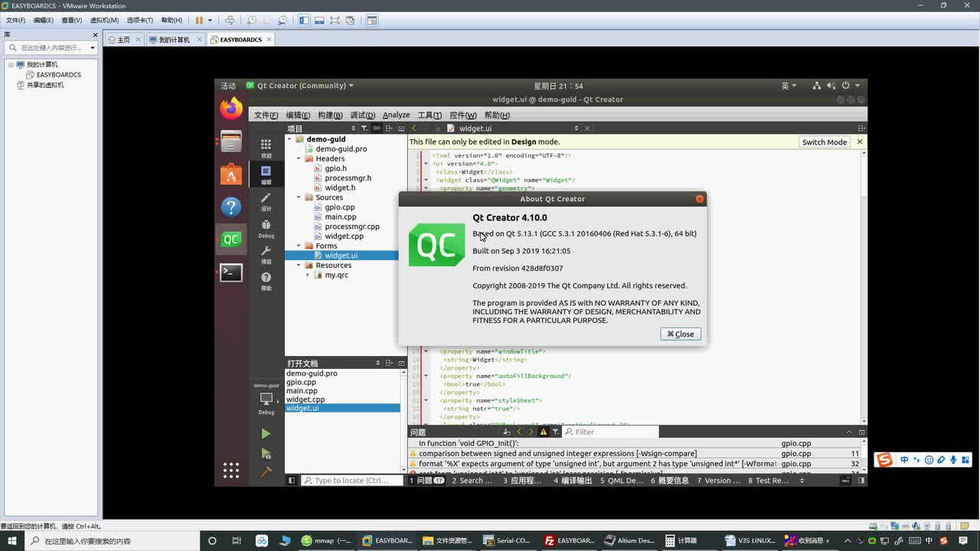Image resolution: width=980 pixels, height=551 pixels.
Task: Click VMware send Ctrl+Alt+Del icon
Action: [x=229, y=20]
